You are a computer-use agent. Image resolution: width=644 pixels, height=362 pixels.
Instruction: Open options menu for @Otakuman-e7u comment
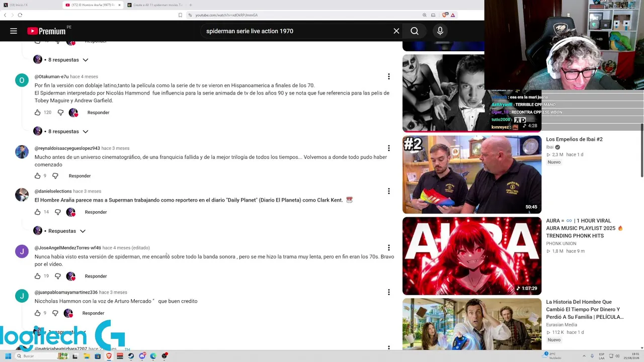pyautogui.click(x=388, y=76)
